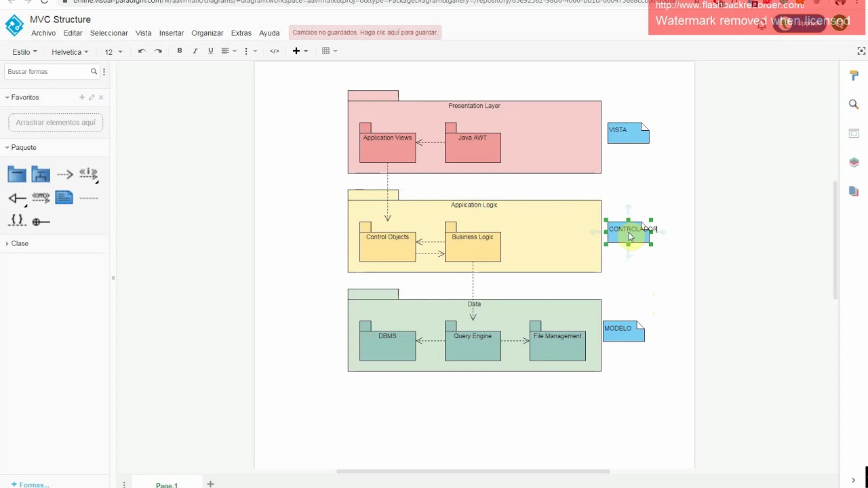Select the Constraint braces shape

click(x=17, y=221)
